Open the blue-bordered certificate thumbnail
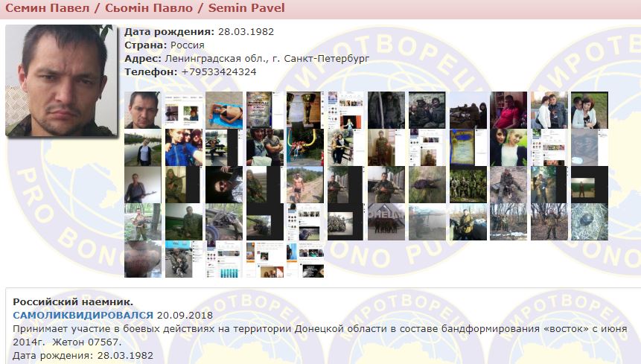 [468, 147]
